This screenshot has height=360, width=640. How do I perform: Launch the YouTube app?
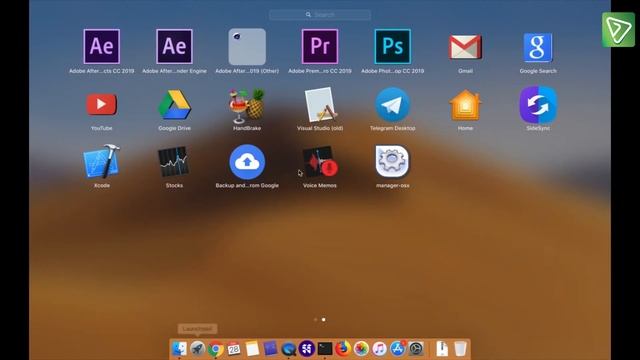pos(102,104)
